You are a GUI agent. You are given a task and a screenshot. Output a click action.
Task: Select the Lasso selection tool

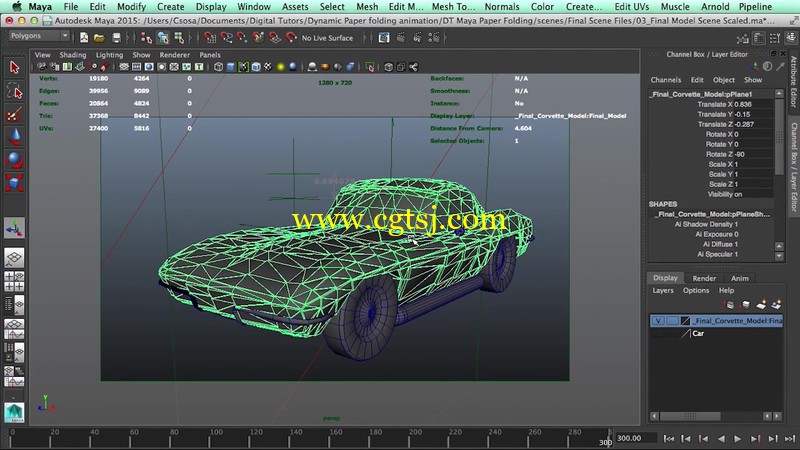click(x=14, y=91)
